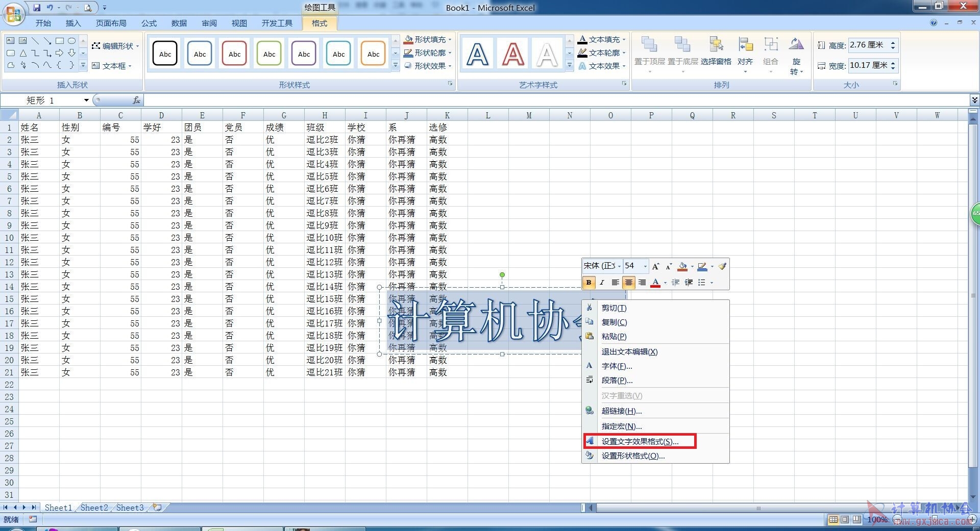Pick the isosceles triangle shape

click(x=23, y=53)
